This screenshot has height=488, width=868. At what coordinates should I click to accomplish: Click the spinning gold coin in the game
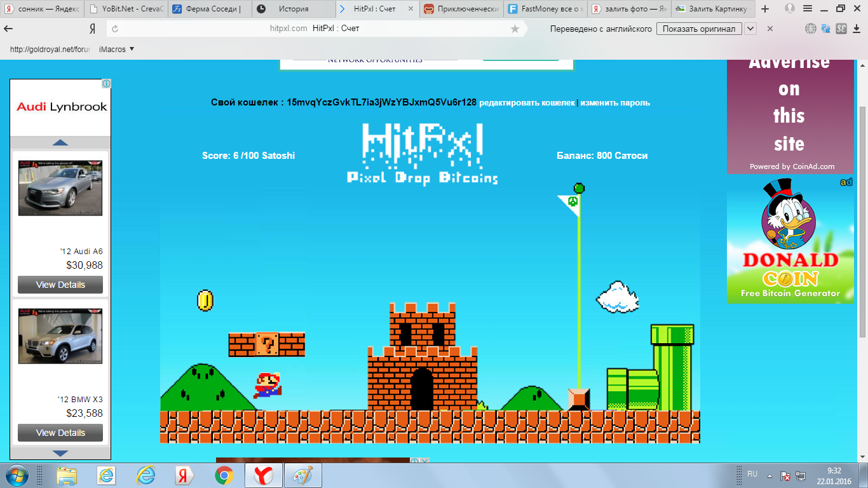tap(205, 301)
